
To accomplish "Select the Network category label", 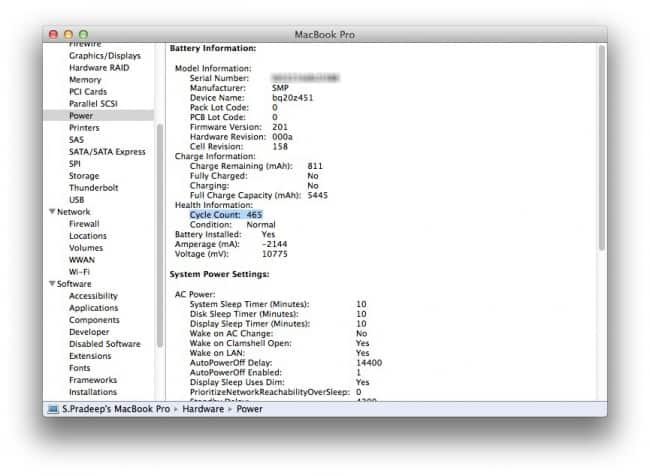I will (73, 212).
